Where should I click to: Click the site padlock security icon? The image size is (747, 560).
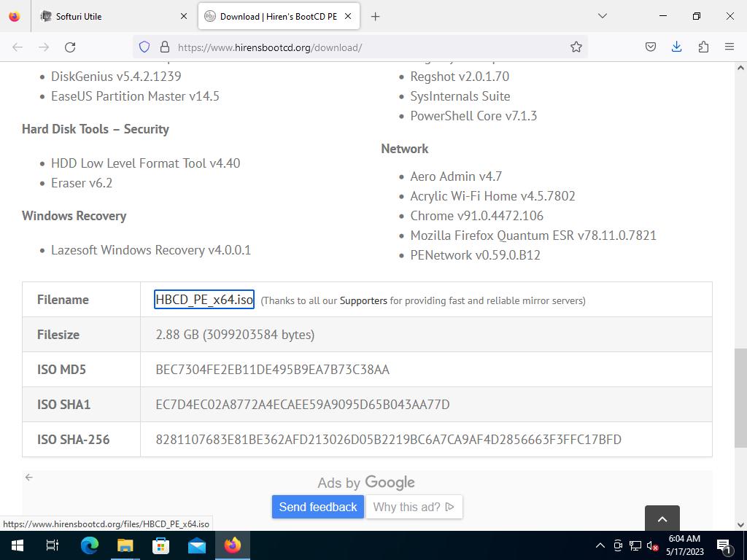164,47
